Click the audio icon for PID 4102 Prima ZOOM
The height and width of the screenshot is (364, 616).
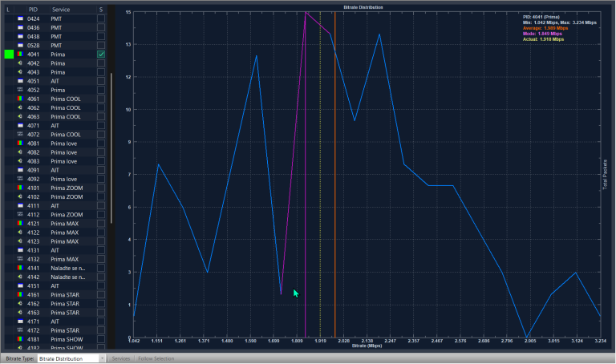[20, 196]
